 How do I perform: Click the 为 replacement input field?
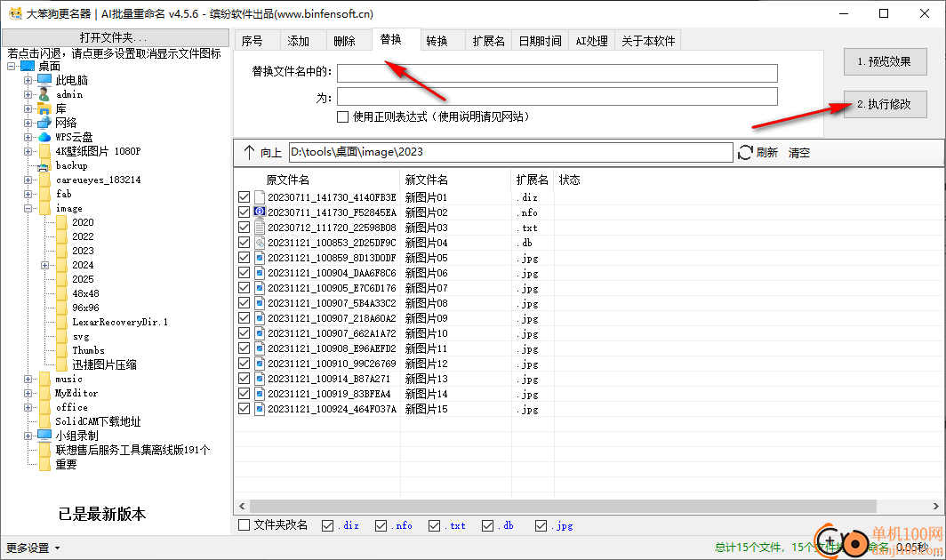557,97
